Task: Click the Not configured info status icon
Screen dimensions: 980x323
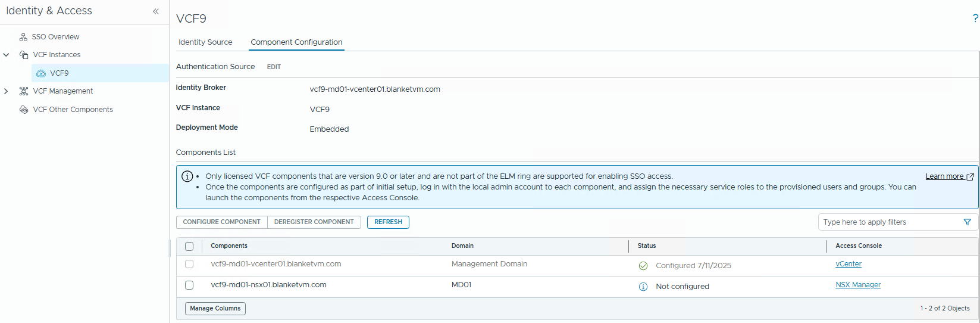Action: (x=643, y=287)
